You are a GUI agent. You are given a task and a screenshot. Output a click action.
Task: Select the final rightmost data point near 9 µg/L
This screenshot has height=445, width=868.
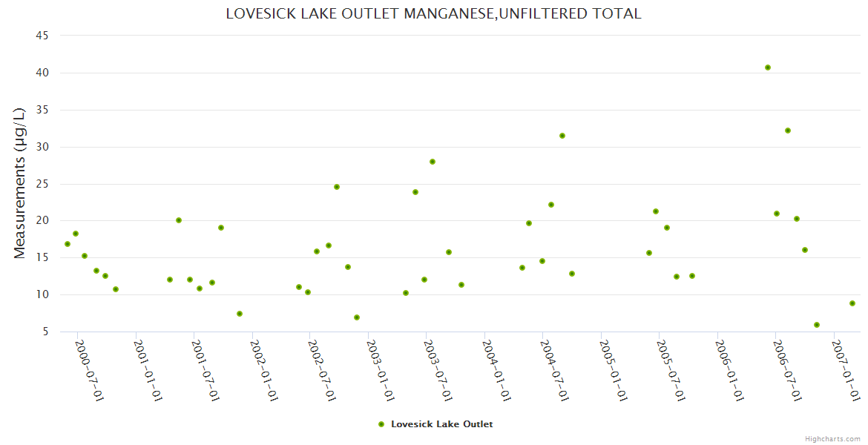click(x=852, y=303)
